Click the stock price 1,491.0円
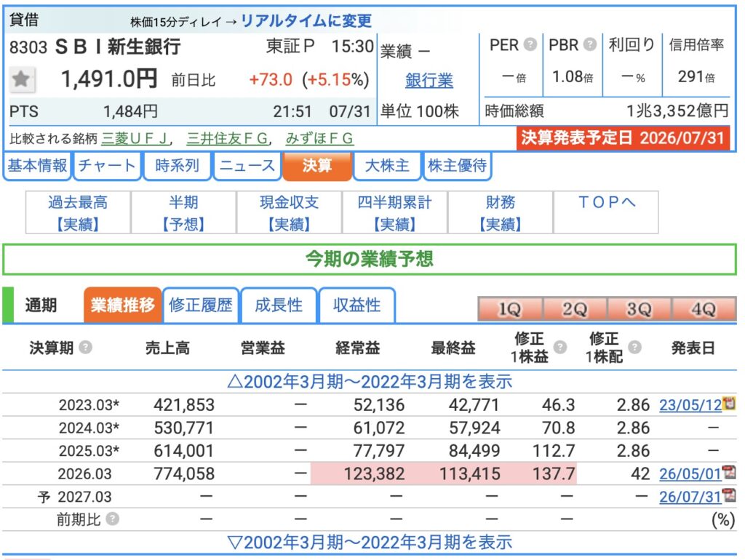 click(109, 79)
